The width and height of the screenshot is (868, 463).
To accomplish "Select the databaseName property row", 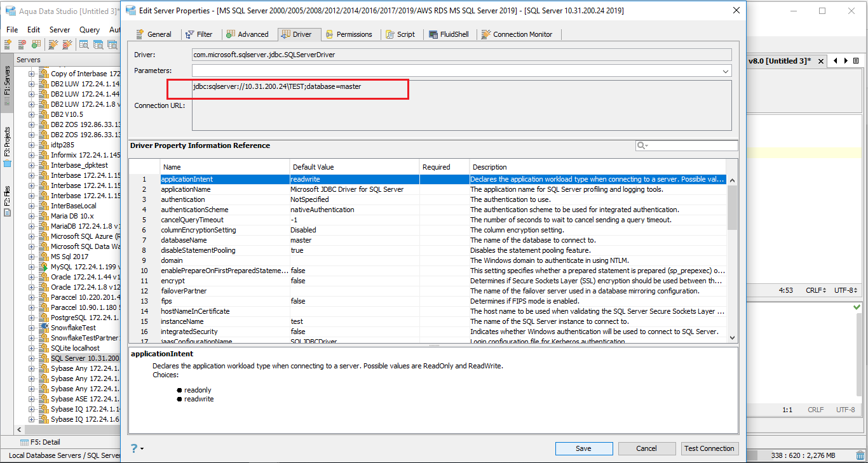I will click(428, 240).
